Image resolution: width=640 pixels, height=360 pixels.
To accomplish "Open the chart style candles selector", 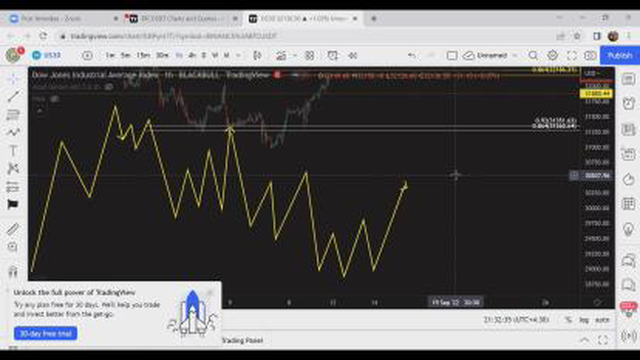I will point(257,55).
